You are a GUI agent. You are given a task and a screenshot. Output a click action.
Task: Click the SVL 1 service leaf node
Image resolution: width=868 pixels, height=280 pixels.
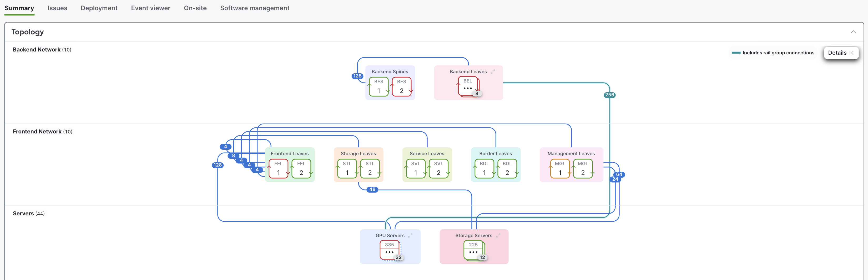coord(416,169)
